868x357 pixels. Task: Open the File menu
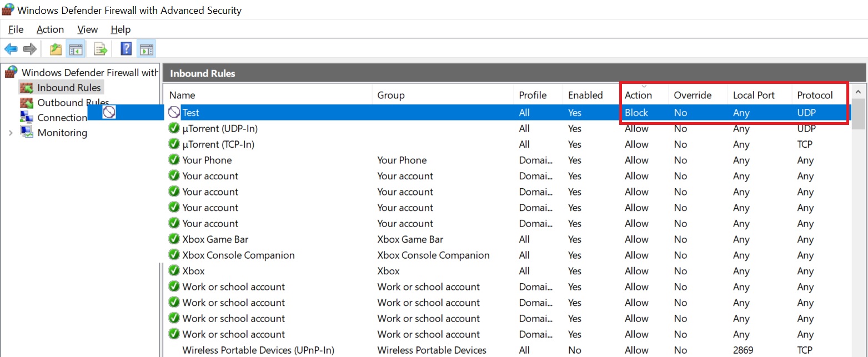click(16, 29)
